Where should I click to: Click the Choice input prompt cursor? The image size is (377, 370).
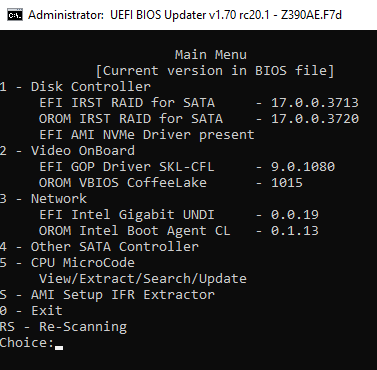59,347
